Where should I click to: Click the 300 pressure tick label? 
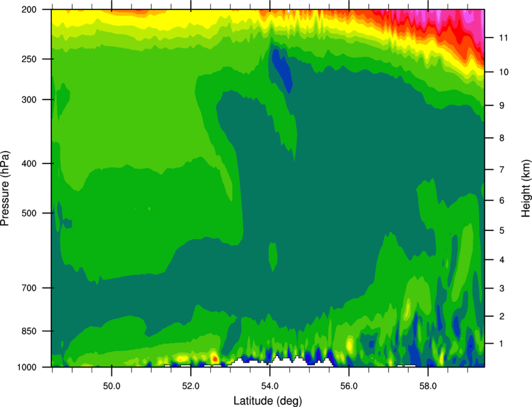click(29, 100)
